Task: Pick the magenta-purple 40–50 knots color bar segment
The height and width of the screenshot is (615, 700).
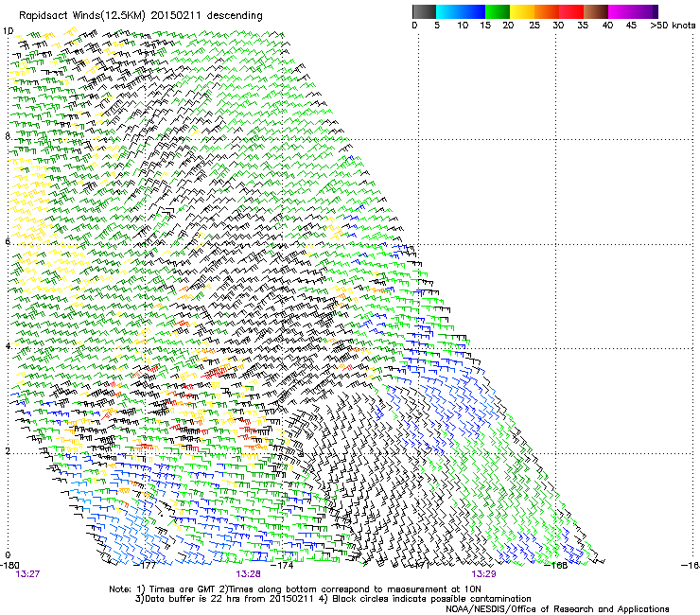Action: click(633, 11)
